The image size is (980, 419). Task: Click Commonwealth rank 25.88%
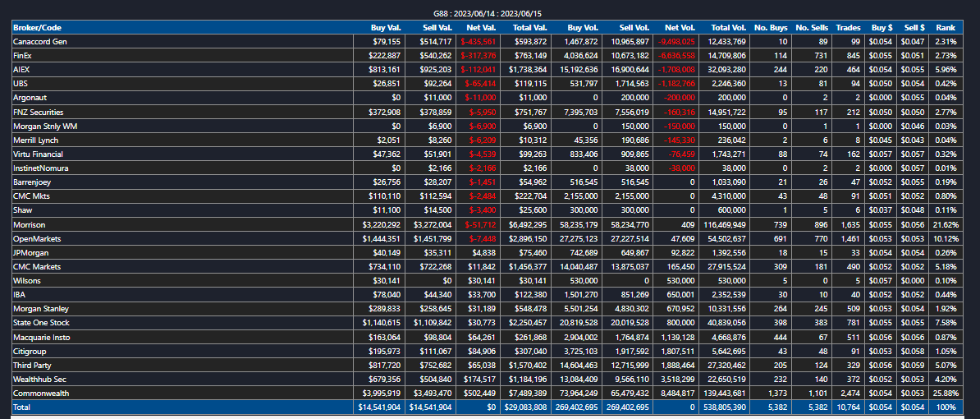(x=946, y=394)
